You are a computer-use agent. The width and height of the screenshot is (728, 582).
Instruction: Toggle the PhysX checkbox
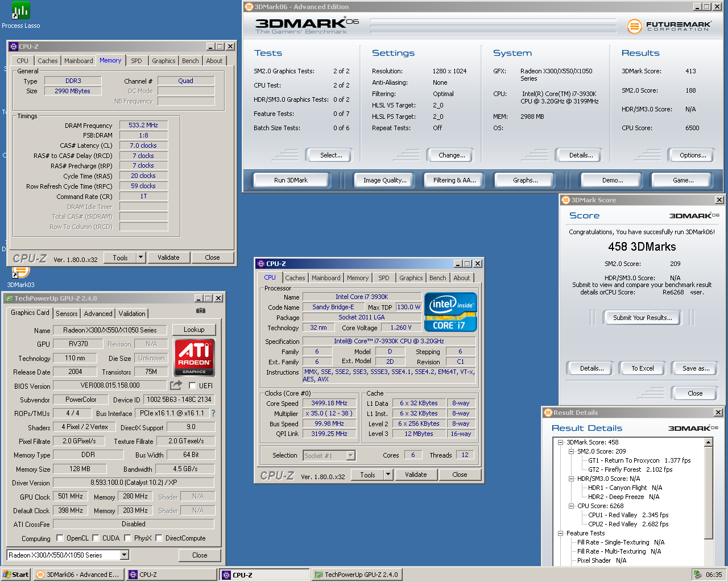pyautogui.click(x=127, y=538)
